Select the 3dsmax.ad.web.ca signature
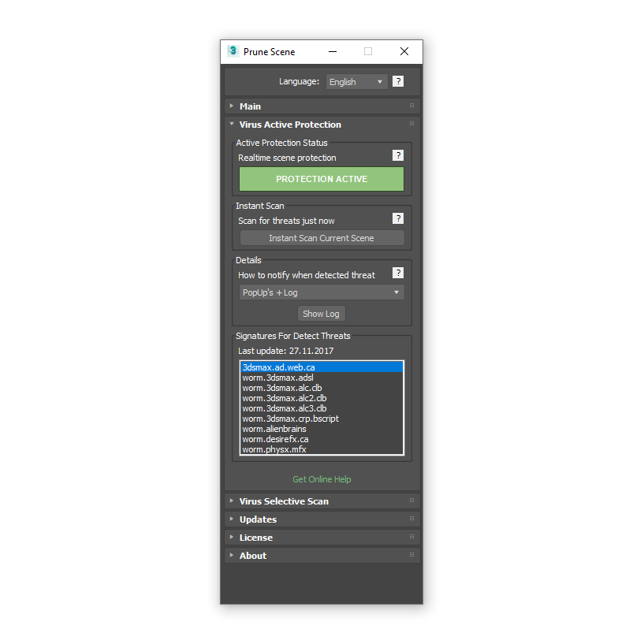 pos(322,367)
